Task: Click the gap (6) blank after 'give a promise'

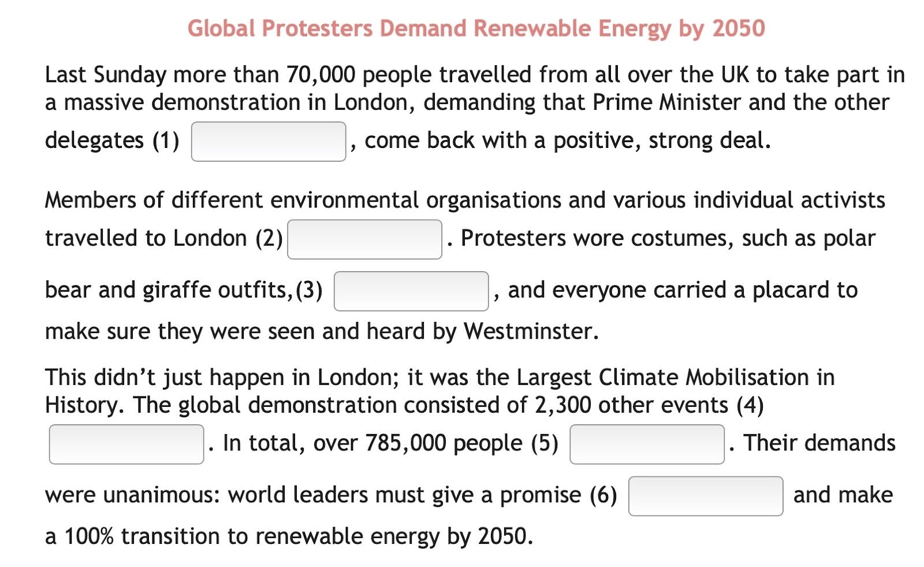Action: click(706, 496)
